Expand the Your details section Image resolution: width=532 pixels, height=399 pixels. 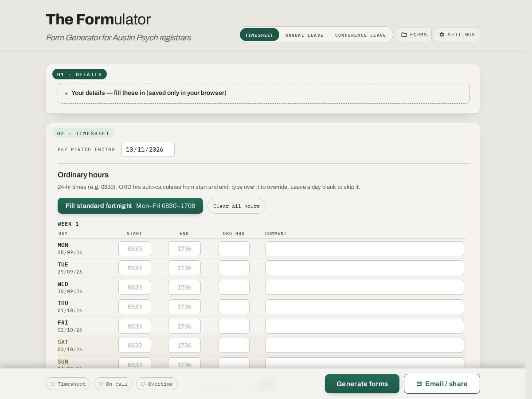(x=264, y=93)
